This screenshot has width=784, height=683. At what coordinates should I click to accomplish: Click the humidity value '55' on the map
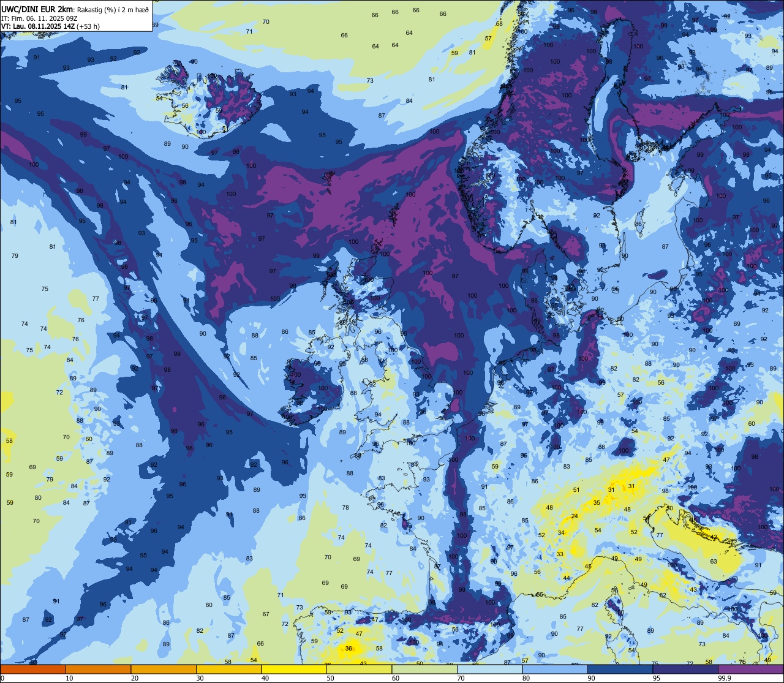[x=540, y=595]
